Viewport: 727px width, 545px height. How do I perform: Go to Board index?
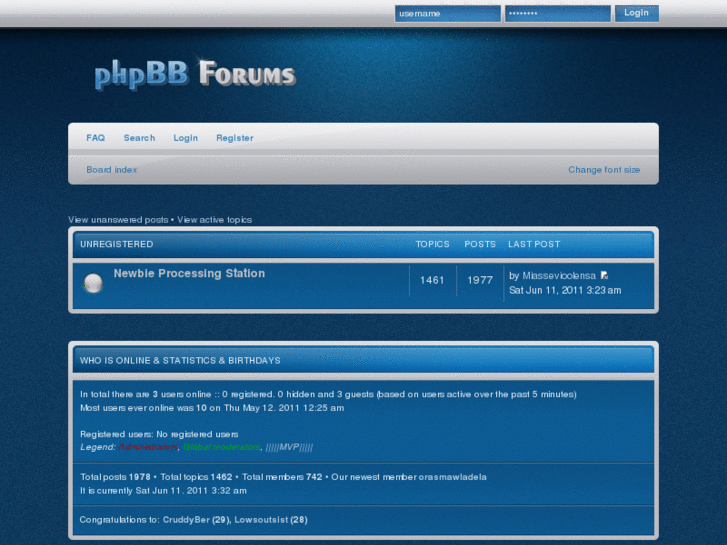[x=111, y=170]
